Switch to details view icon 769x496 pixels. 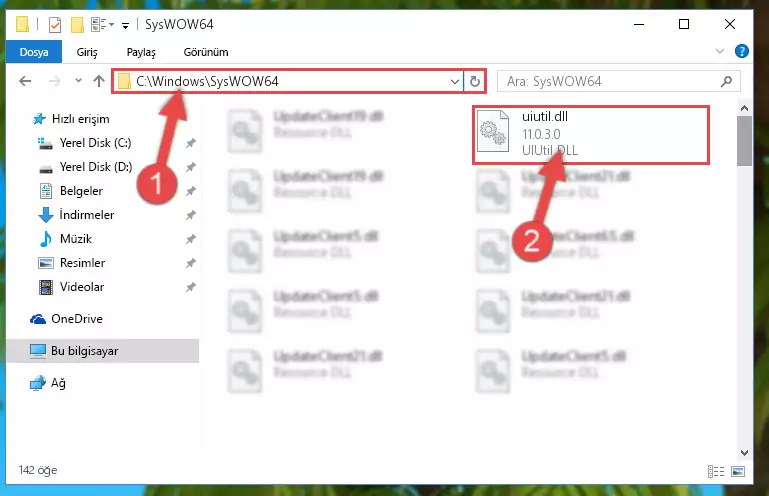(x=716, y=471)
